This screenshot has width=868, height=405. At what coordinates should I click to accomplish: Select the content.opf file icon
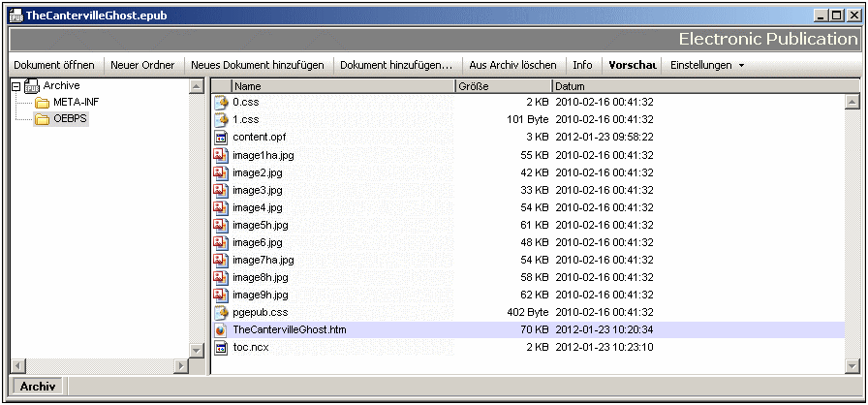(222, 138)
